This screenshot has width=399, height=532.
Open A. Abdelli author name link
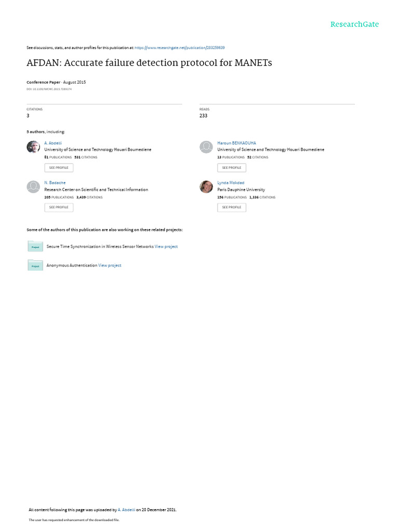click(x=53, y=143)
